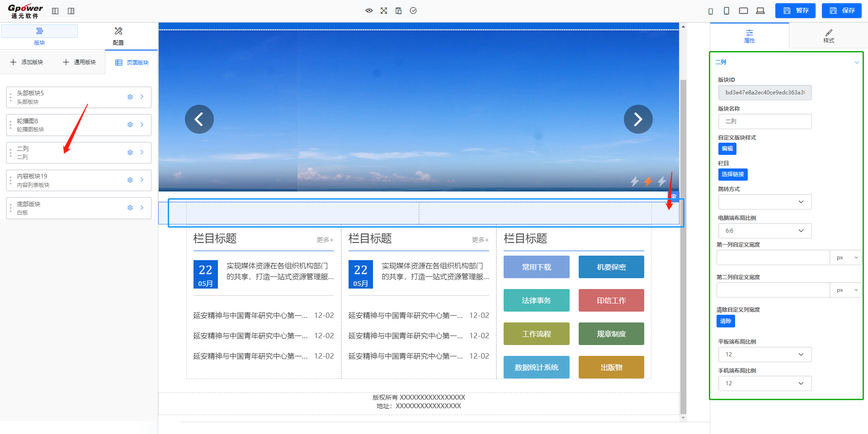Delete selected block with trash icon
The height and width of the screenshot is (434, 868).
point(674,196)
